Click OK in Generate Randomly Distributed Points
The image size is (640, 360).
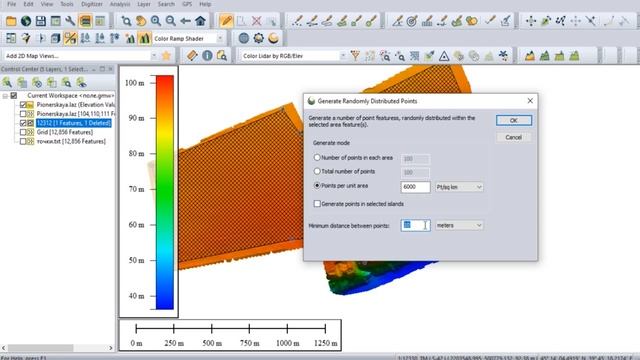coord(514,120)
